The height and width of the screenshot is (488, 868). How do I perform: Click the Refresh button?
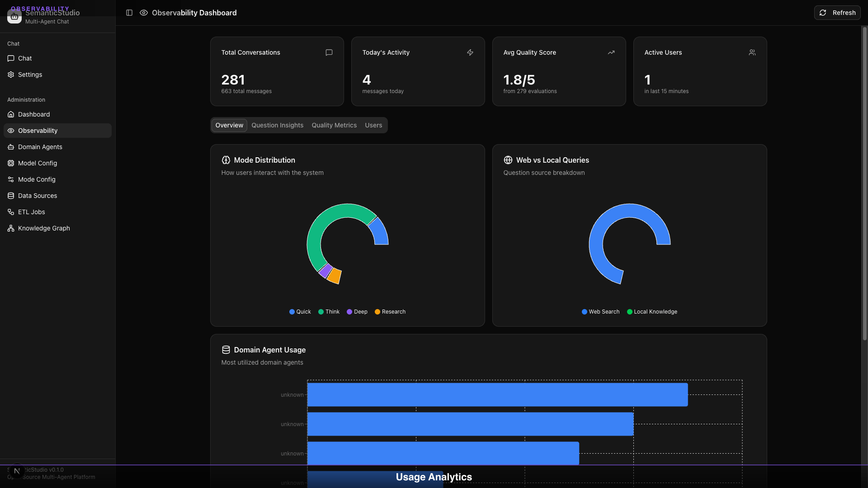837,13
